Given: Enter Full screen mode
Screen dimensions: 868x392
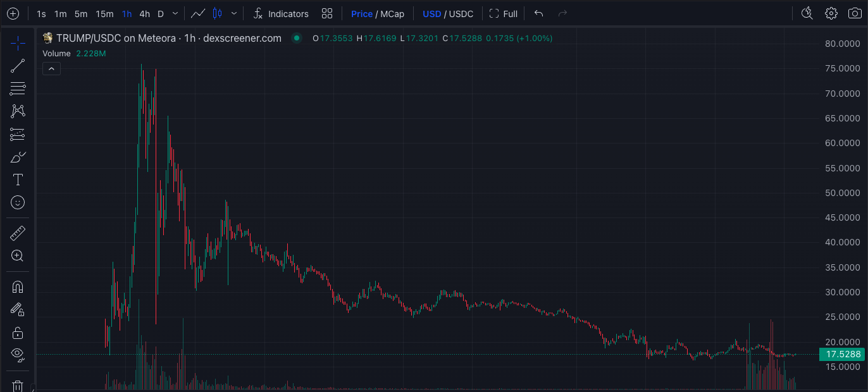Looking at the screenshot, I should tap(504, 13).
